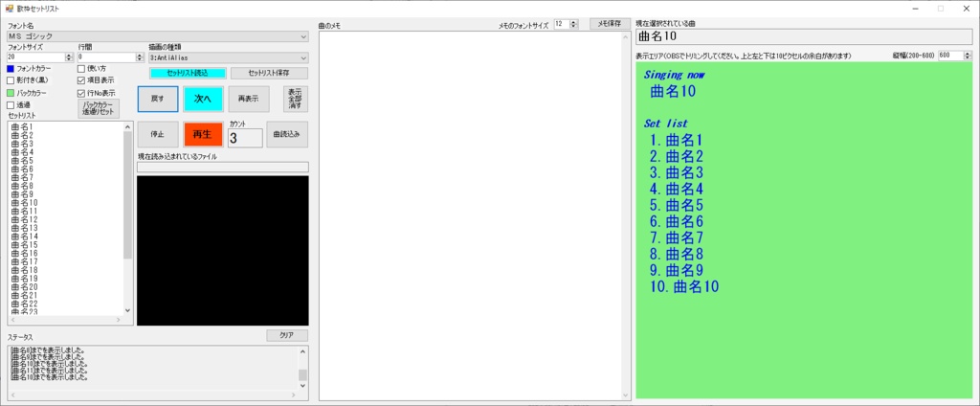The height and width of the screenshot is (406, 980).
Task: Pick the green バックカラー swatch
Action: click(10, 93)
